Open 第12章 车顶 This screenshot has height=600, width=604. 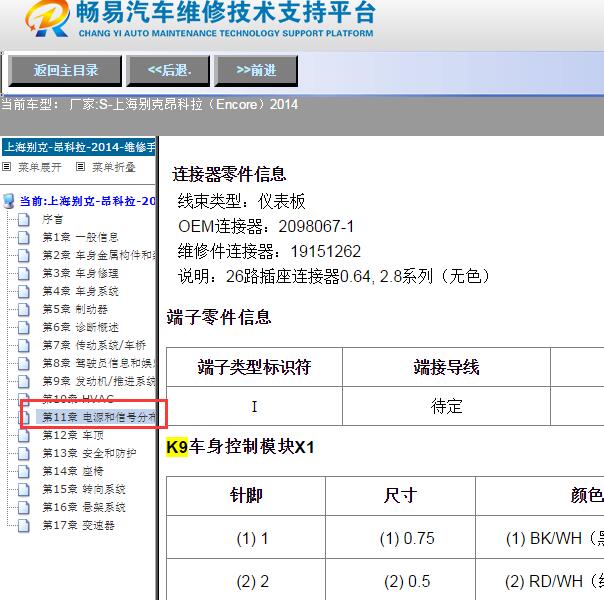click(73, 435)
